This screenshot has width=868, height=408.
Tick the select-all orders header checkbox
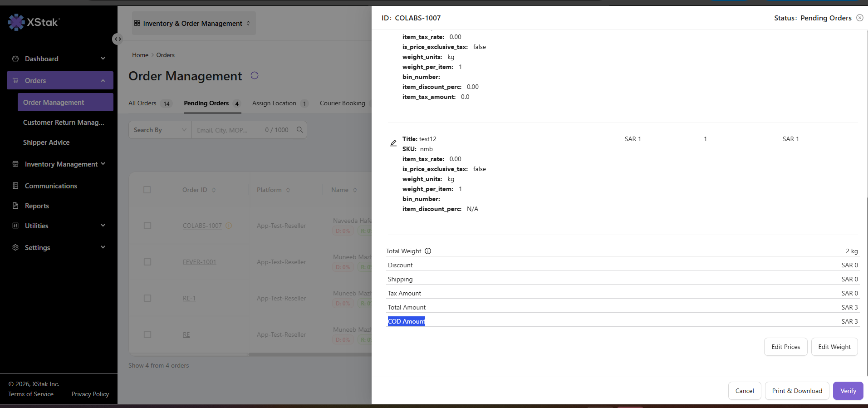coord(147,190)
